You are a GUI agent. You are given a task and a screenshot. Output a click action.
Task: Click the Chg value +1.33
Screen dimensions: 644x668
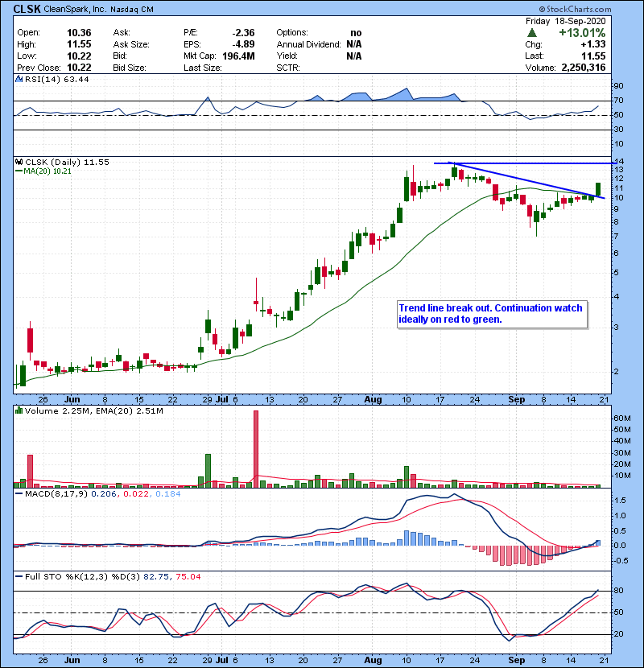click(592, 44)
